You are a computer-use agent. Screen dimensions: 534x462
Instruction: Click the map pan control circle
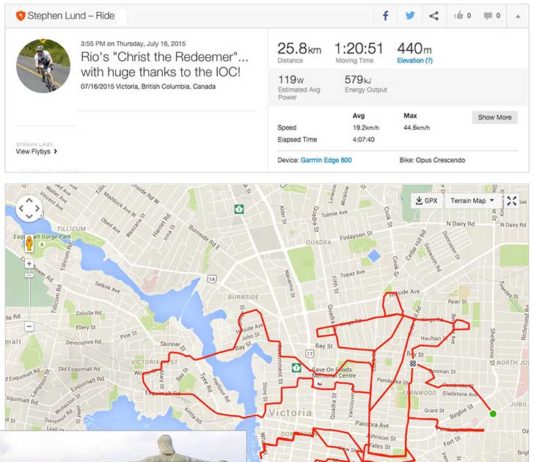click(x=29, y=208)
